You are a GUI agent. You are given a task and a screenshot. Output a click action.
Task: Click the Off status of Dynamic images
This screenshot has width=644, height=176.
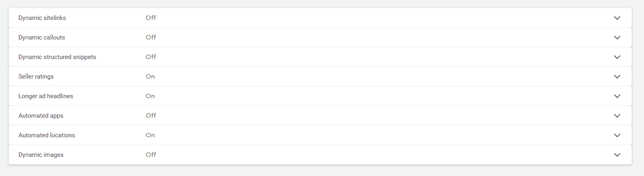pos(151,155)
